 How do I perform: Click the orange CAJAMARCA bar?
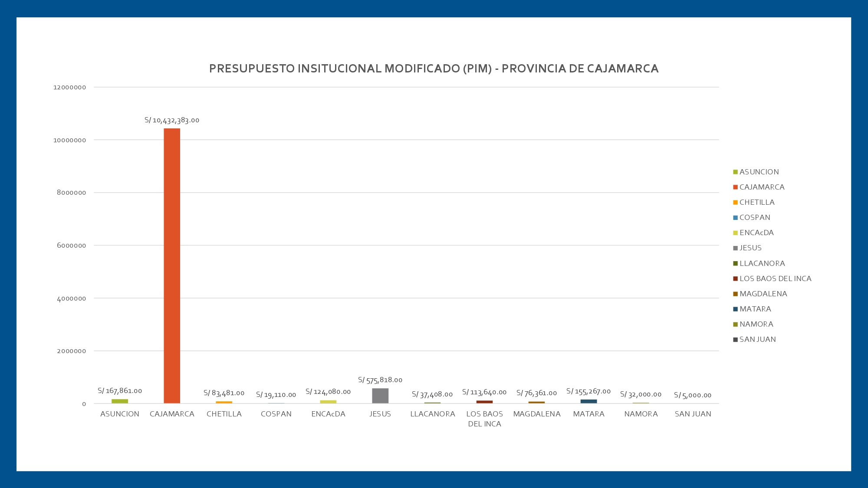coord(172,265)
